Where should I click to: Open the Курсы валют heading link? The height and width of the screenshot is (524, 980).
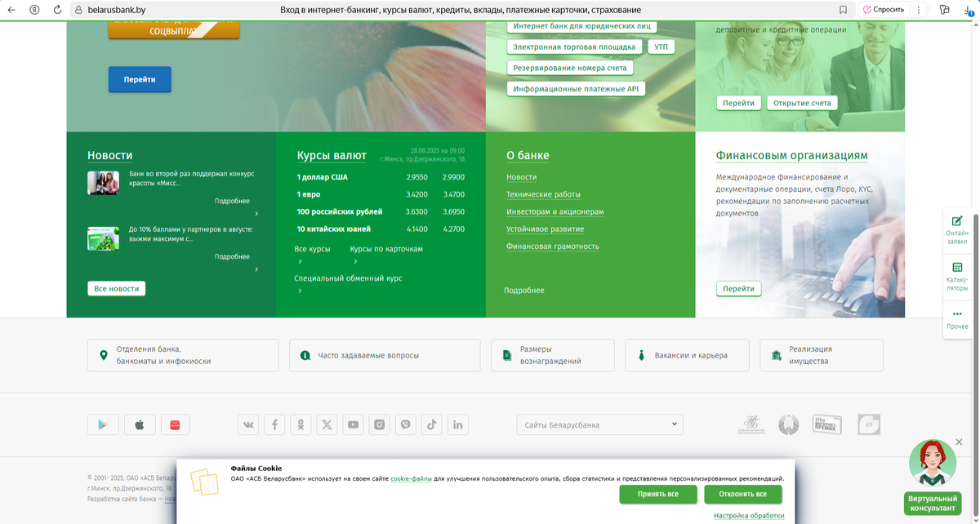pyautogui.click(x=332, y=155)
